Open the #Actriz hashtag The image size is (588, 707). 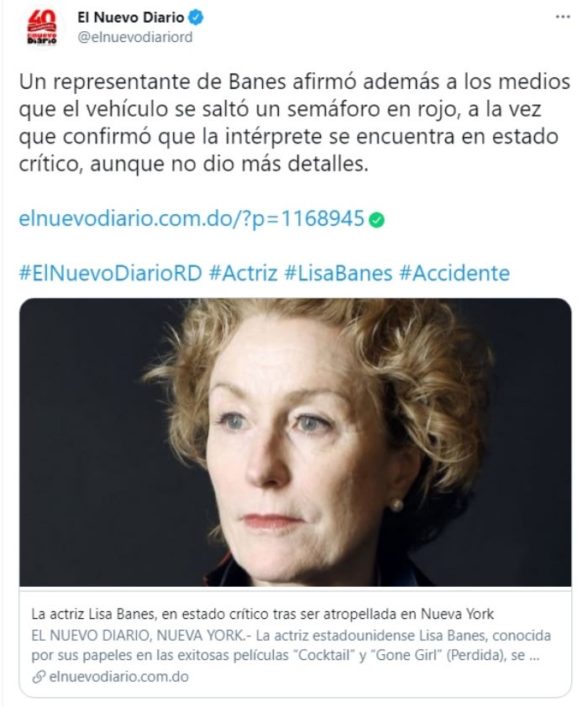pyautogui.click(x=243, y=273)
